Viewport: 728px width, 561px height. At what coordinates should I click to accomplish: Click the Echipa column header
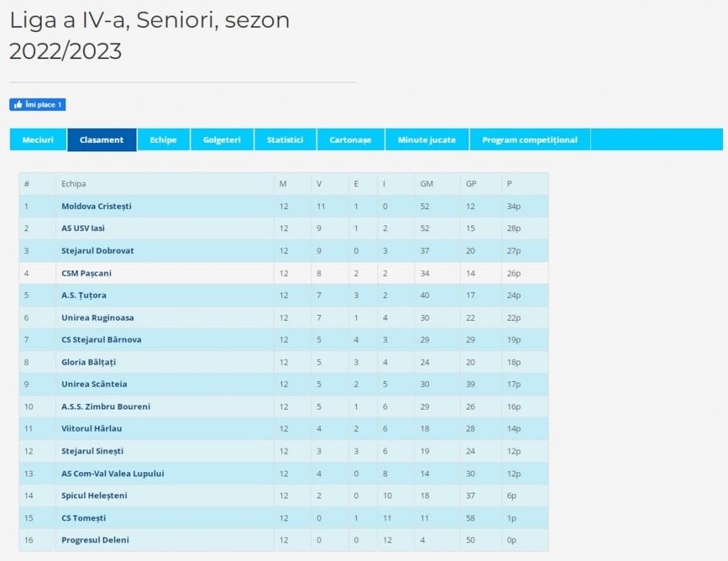(74, 183)
